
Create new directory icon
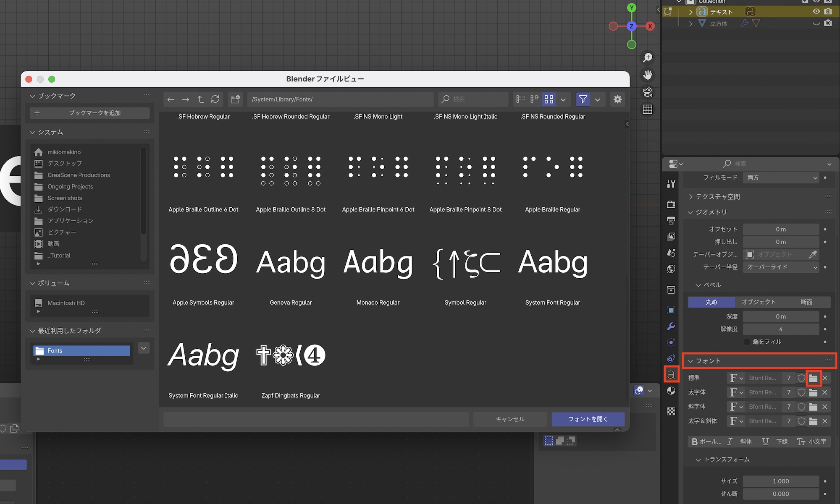[235, 99]
